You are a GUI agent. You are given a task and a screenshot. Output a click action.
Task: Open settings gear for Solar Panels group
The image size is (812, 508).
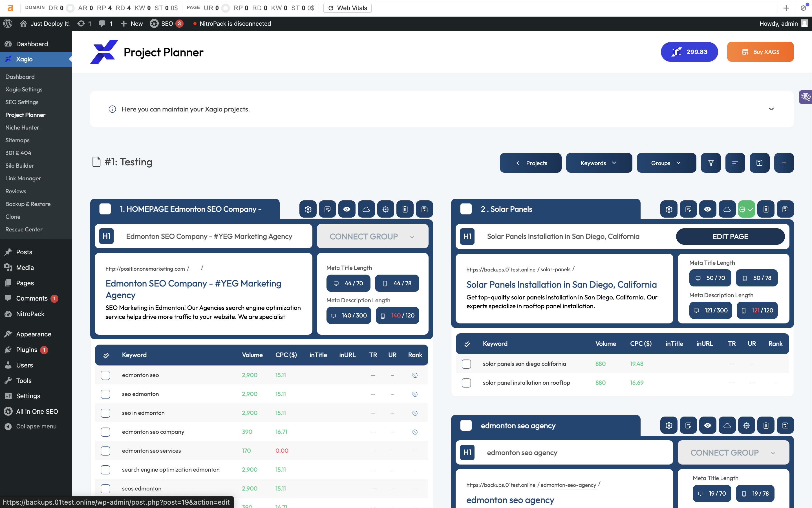coord(669,209)
